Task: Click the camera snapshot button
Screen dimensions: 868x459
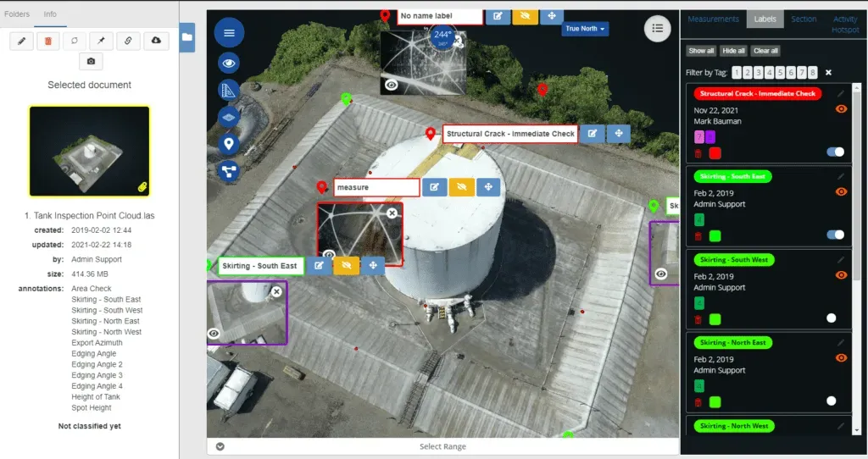Action: click(x=91, y=61)
